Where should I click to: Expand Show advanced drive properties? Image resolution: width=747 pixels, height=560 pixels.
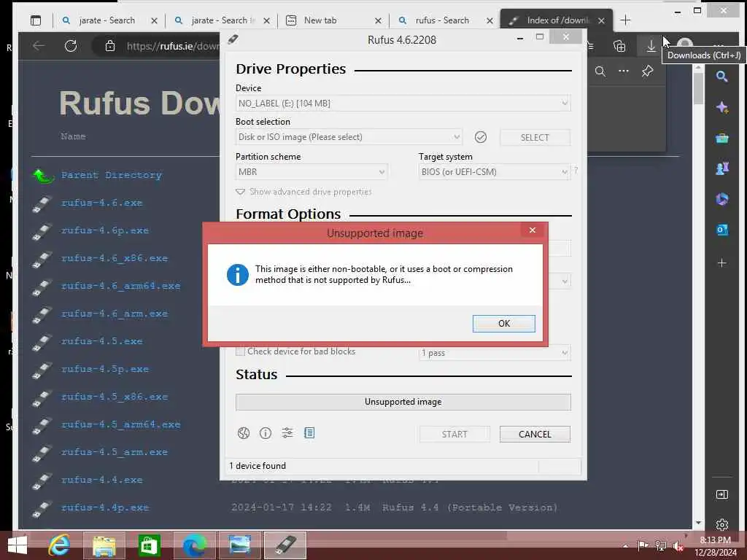pos(304,192)
